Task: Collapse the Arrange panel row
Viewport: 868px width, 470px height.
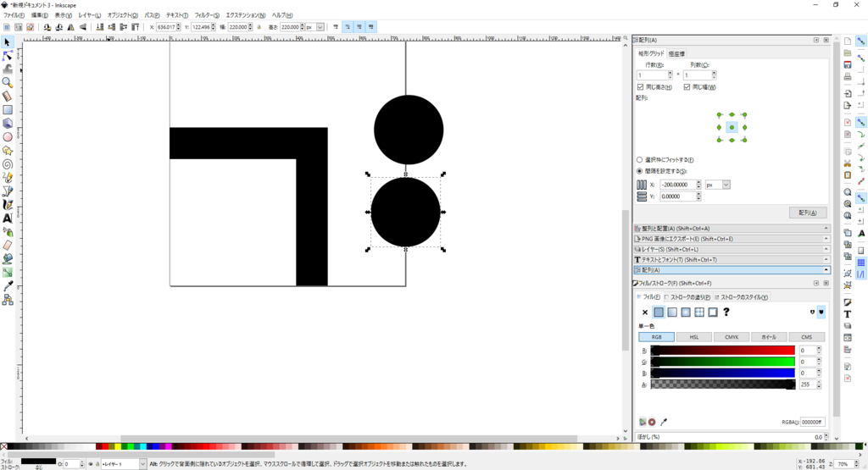Action: click(x=732, y=270)
